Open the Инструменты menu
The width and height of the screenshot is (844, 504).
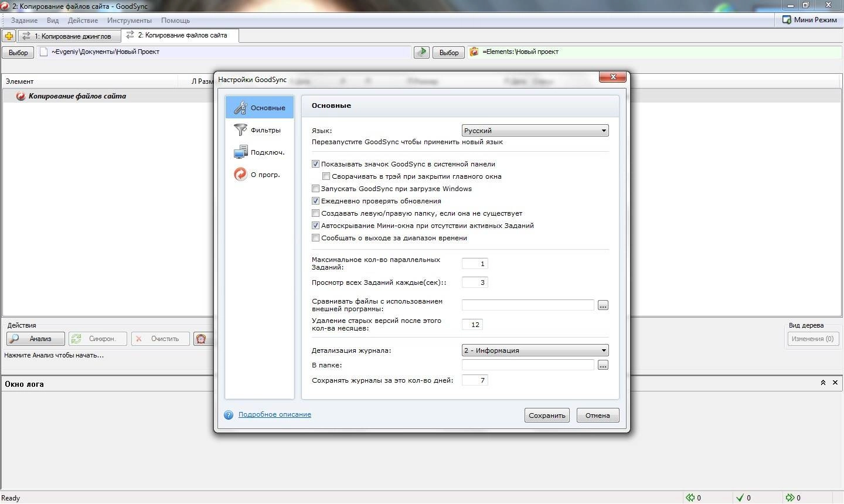click(x=130, y=21)
